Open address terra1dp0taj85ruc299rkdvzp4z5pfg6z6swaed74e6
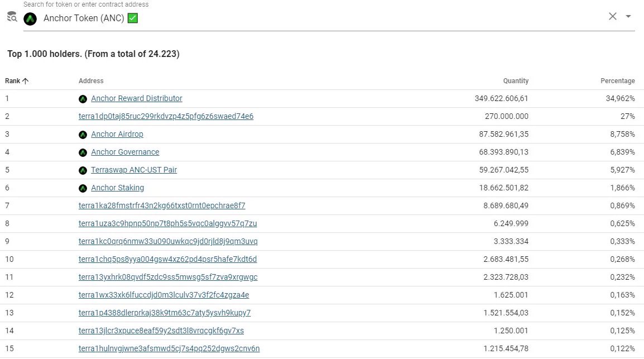This screenshot has height=359, width=644. (x=166, y=116)
